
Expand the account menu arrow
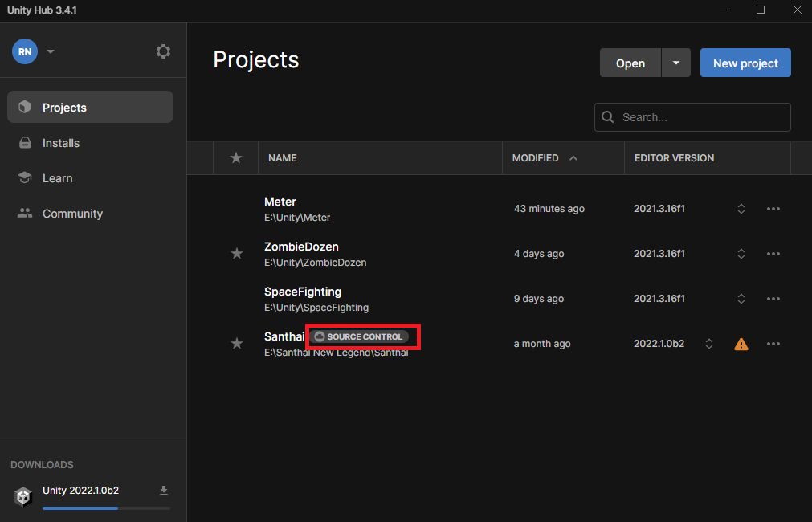pyautogui.click(x=50, y=51)
